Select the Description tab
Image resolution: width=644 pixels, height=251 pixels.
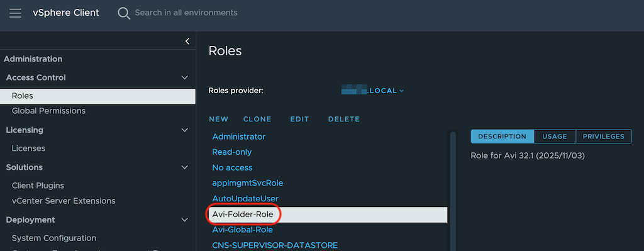point(502,137)
